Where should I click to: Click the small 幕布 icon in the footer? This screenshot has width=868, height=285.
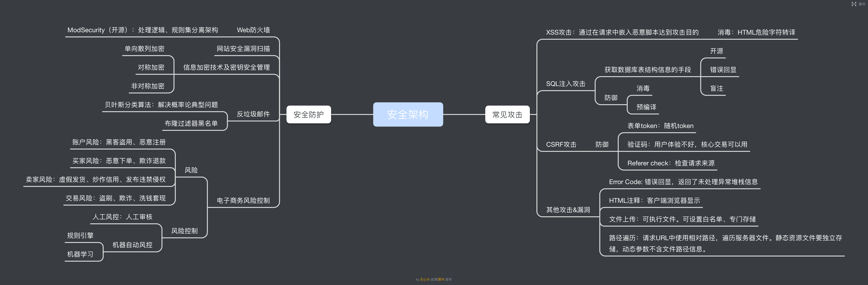(436, 279)
